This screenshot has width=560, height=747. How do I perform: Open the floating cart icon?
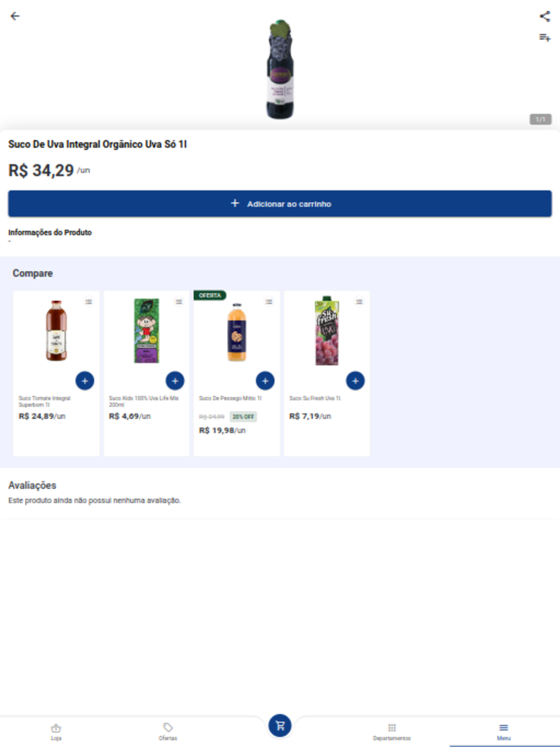[x=280, y=726]
